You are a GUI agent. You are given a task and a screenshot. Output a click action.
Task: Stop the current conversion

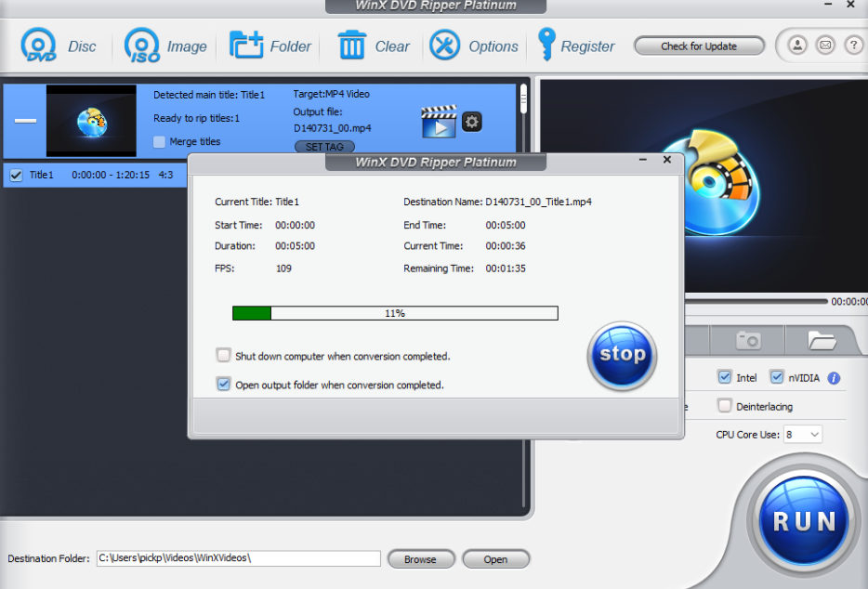click(623, 355)
